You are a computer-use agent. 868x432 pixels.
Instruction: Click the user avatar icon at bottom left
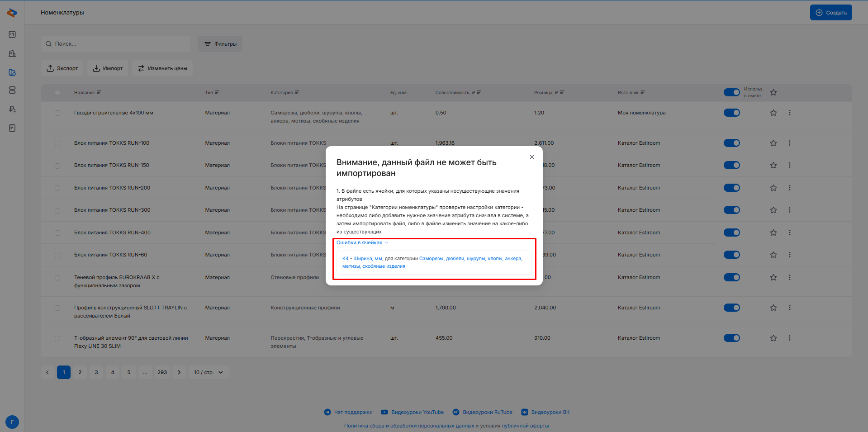12,422
